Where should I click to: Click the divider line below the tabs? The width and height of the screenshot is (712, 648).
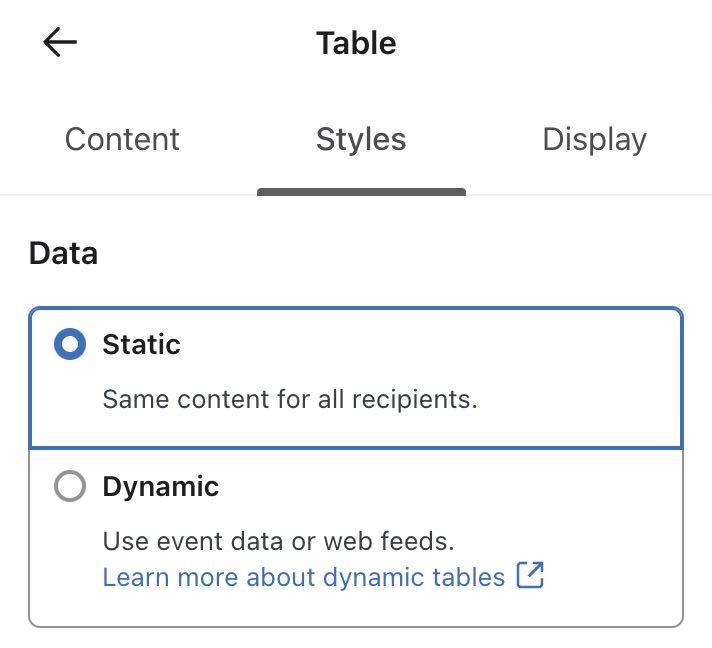pos(600,194)
